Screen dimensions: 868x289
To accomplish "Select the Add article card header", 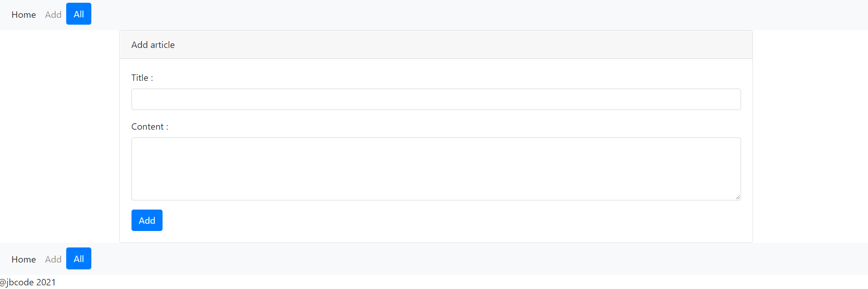I will [153, 44].
